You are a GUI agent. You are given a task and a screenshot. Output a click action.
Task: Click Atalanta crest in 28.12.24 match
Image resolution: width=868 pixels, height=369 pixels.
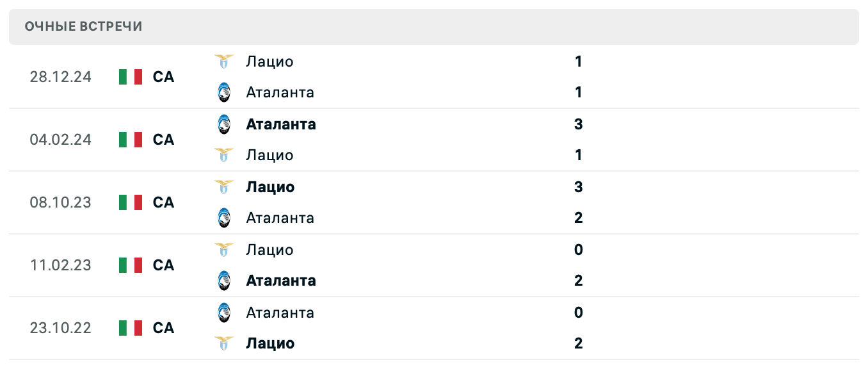(x=223, y=92)
